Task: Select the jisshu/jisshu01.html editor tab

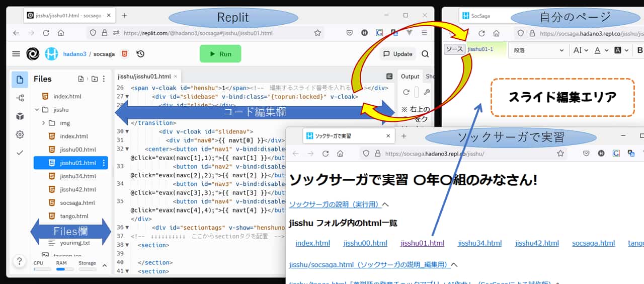Action: (x=144, y=77)
